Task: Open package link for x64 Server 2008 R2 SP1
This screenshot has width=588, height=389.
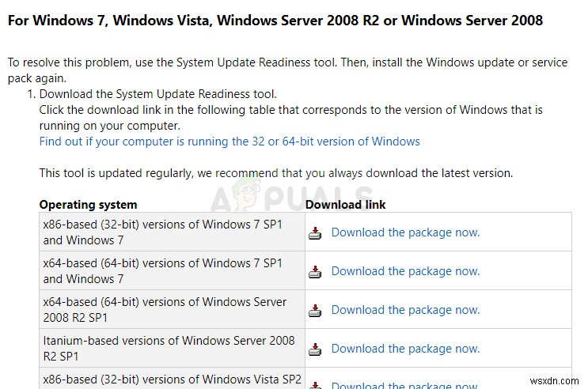Action: [405, 310]
